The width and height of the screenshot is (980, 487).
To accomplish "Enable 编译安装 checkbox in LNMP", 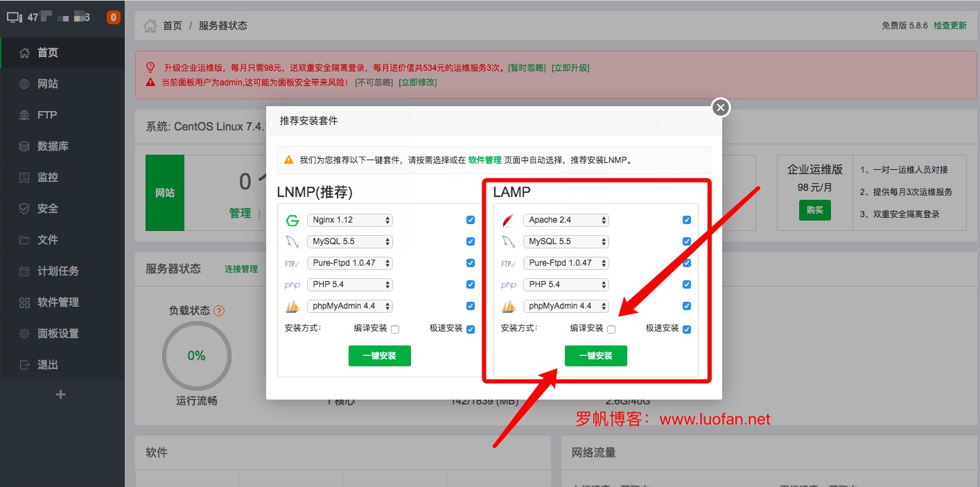I will click(395, 330).
